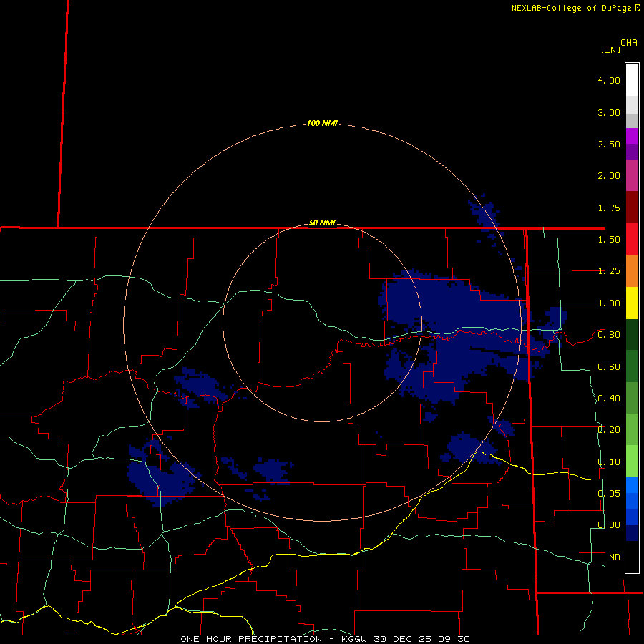Select the dark red swatch in the color scale
This screenshot has height=644, width=644.
(x=632, y=208)
